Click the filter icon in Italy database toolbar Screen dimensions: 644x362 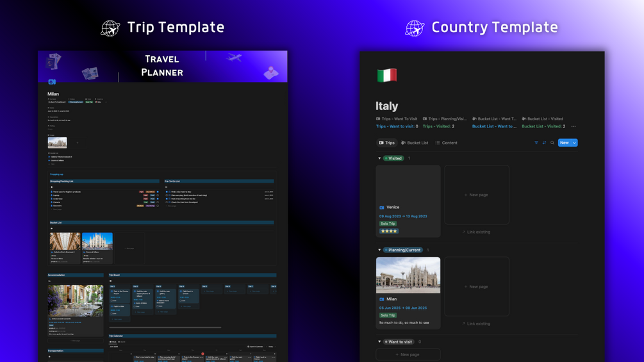[536, 143]
